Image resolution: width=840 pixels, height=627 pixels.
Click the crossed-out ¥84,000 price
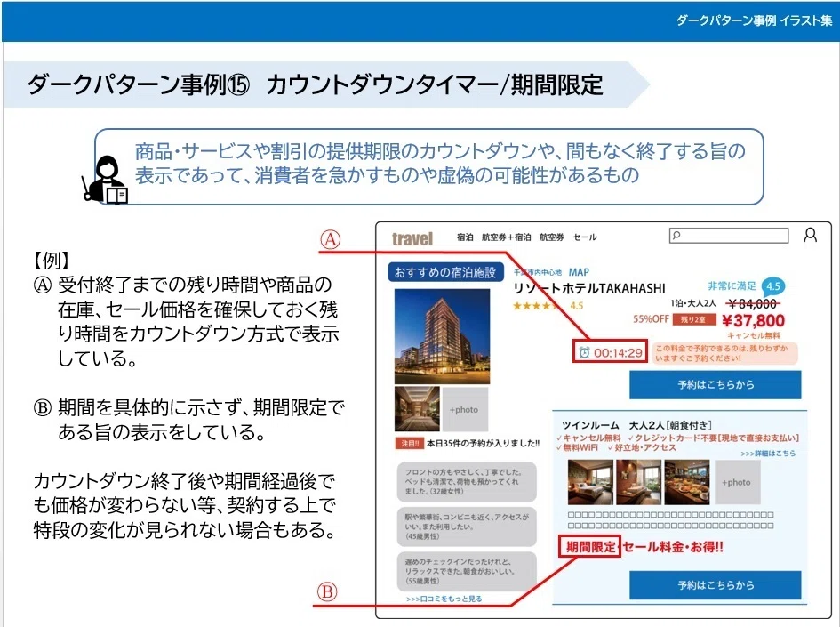(753, 304)
